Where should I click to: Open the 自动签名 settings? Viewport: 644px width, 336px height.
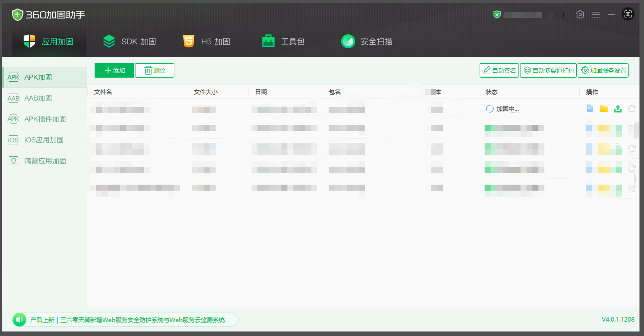(x=499, y=71)
